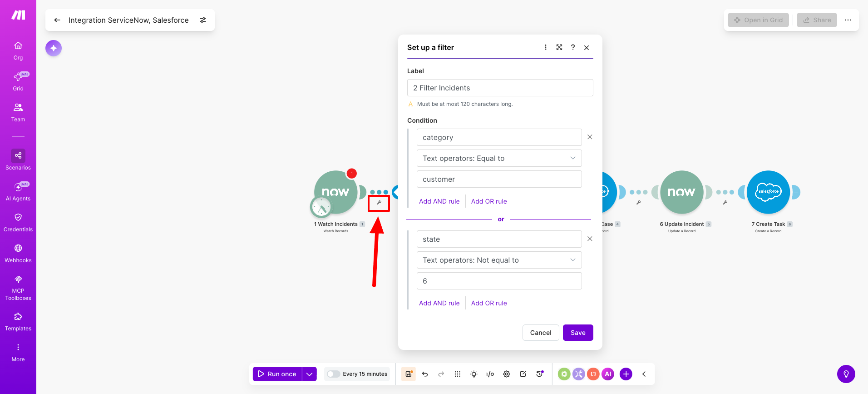Cancel the filter setup
The image size is (868, 394).
541,333
